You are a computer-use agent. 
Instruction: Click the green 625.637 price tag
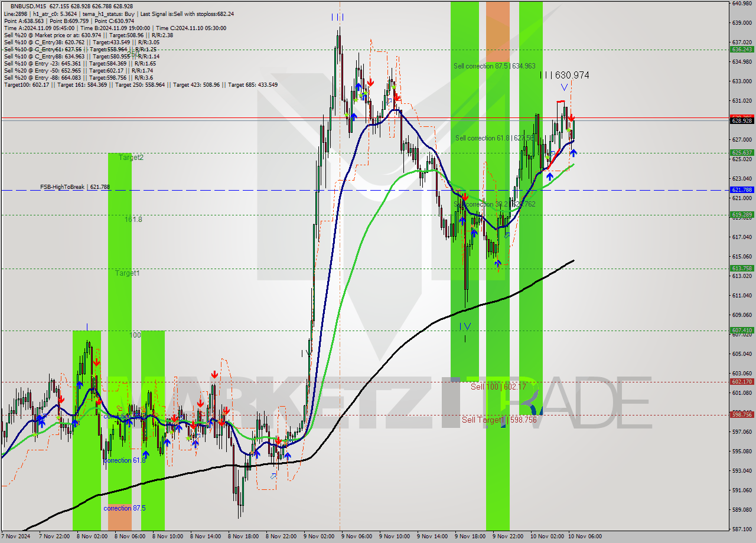click(x=742, y=153)
